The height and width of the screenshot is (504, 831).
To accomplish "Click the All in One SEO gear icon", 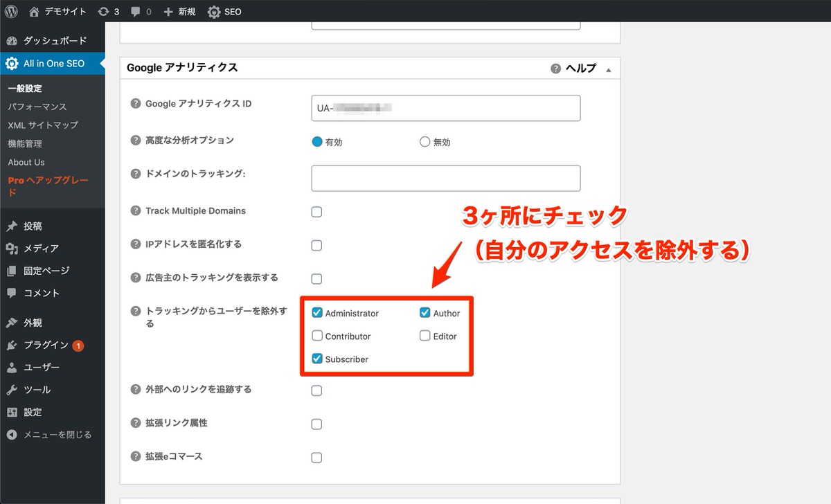I will tap(12, 64).
